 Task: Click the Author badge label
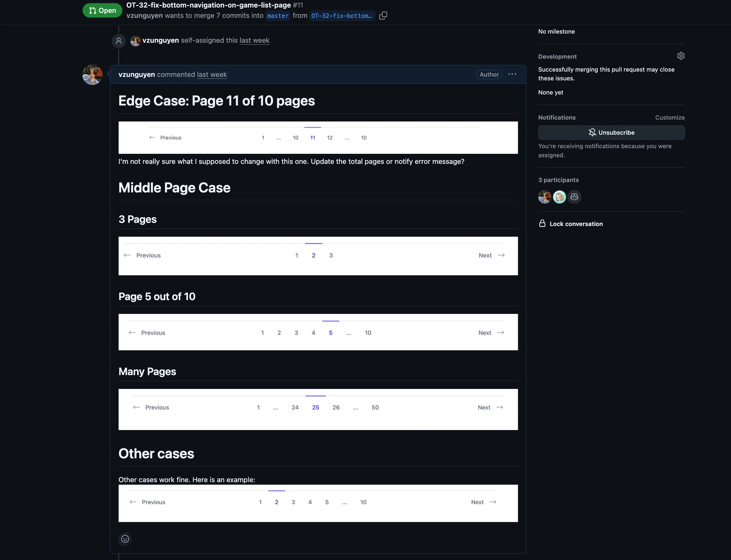click(489, 74)
